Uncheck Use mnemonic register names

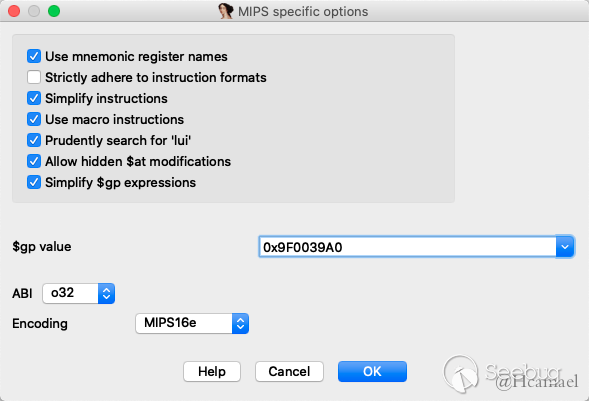click(34, 56)
